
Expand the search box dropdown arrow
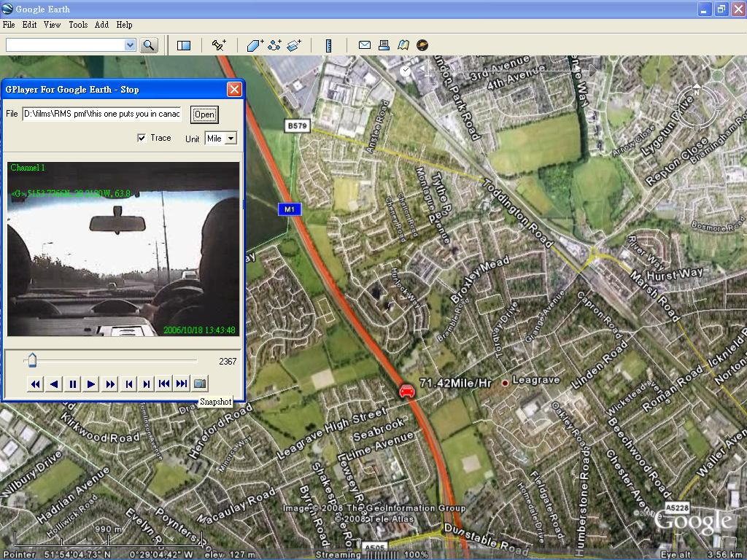click(x=130, y=45)
